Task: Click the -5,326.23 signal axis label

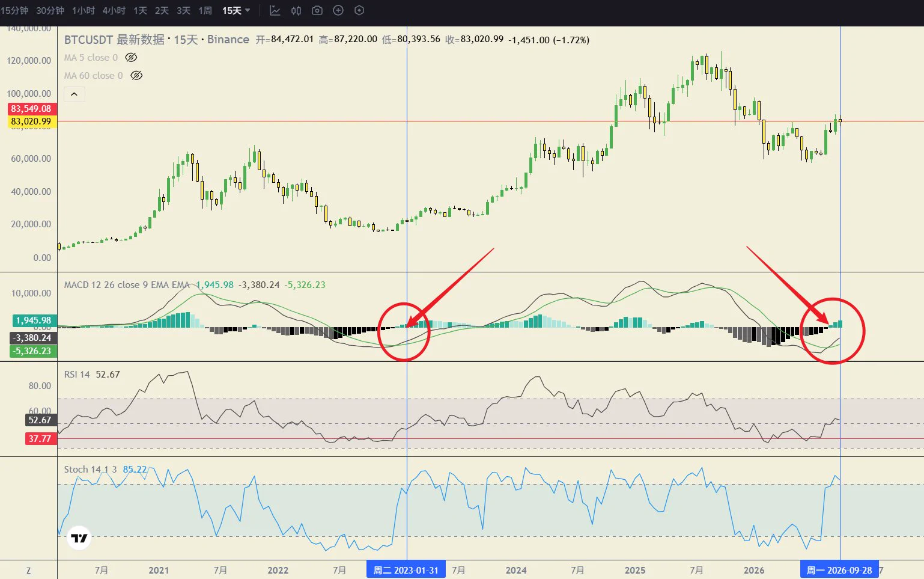Action: pos(34,351)
